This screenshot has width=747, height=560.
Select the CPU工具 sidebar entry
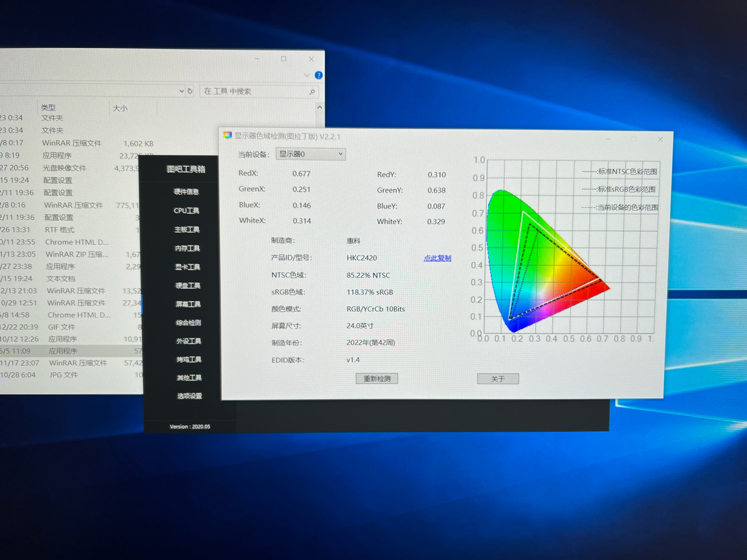pos(186,211)
